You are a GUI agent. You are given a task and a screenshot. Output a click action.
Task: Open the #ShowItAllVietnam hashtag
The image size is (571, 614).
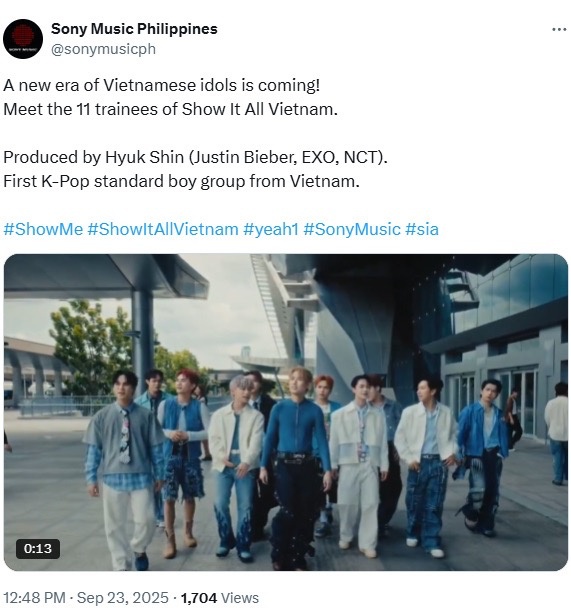pos(163,229)
